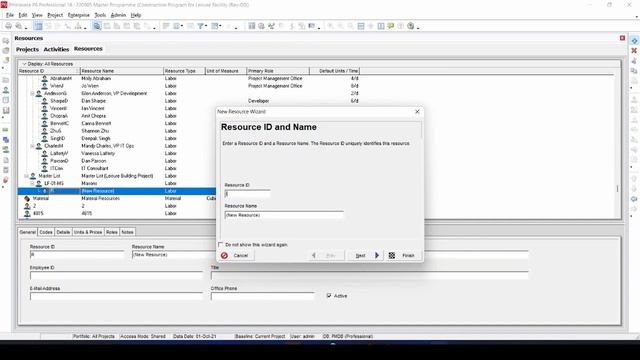Viewport: 640px width, 360px height.
Task: Collapse the LF-01-MS Masons node
Action: 32,183
